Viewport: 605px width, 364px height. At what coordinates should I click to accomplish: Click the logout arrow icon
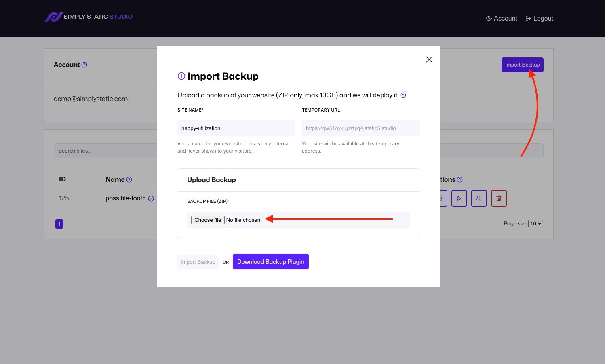point(528,19)
